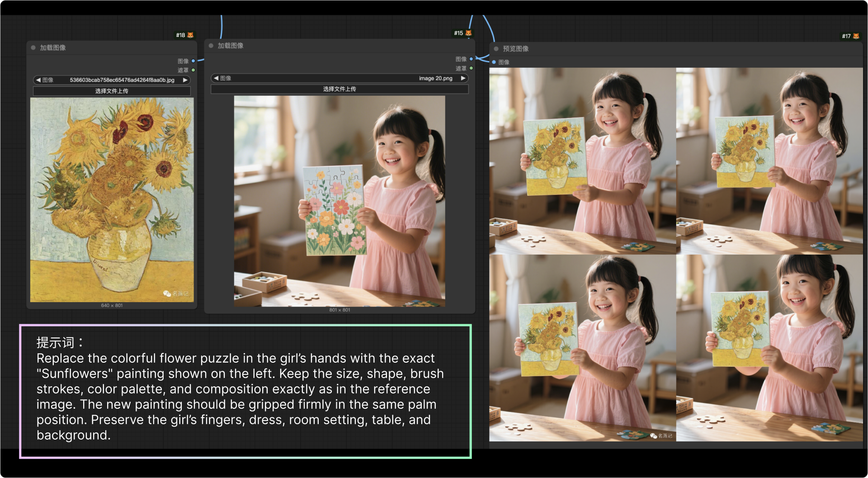
Task: Click the 801 × 801 size label
Action: (340, 310)
